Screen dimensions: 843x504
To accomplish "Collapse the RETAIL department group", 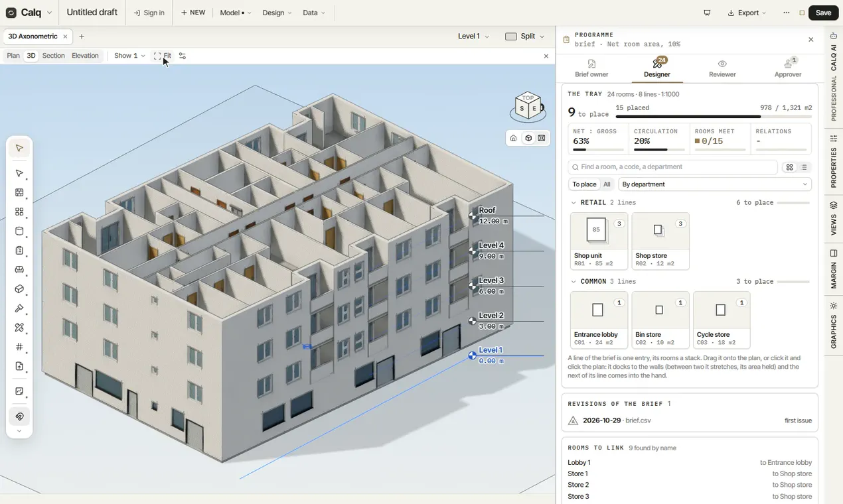I will pyautogui.click(x=574, y=203).
